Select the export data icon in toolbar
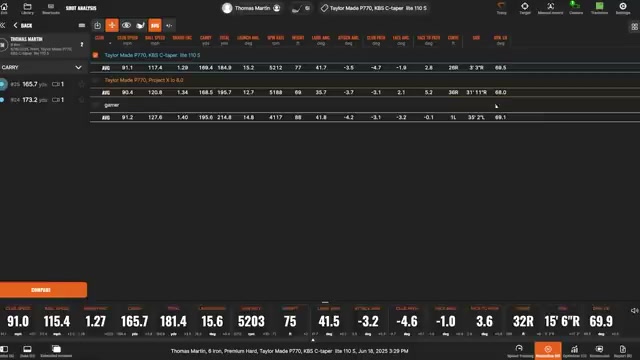The width and height of the screenshot is (640, 360). tap(98, 25)
